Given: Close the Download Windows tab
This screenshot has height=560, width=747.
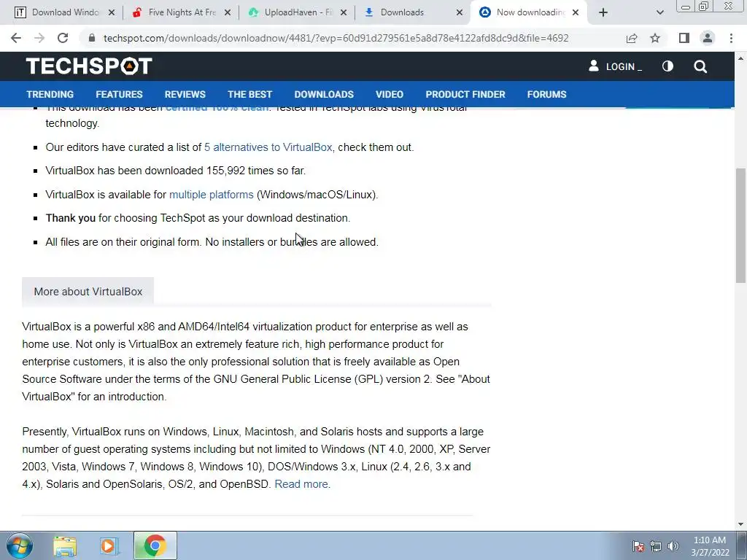Looking at the screenshot, I should 112,12.
